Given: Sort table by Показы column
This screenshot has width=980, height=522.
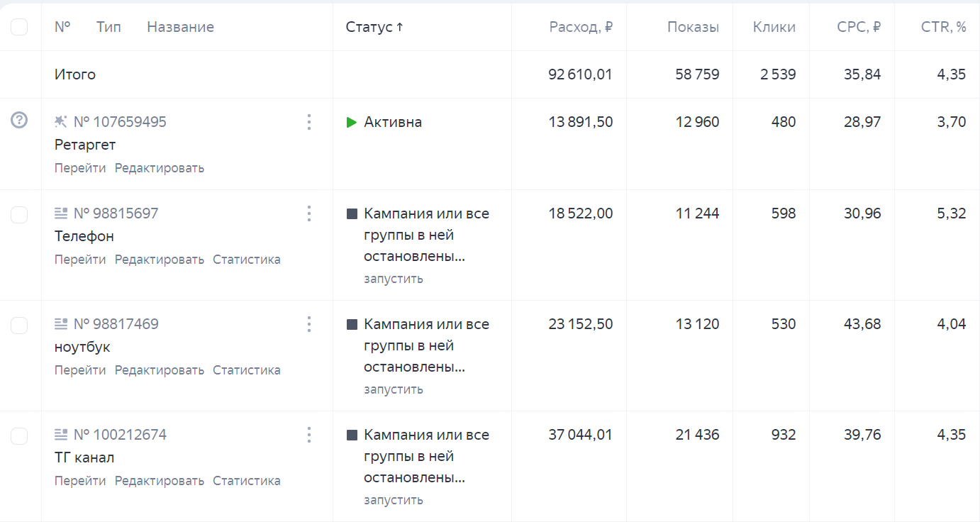Looking at the screenshot, I should 693,27.
